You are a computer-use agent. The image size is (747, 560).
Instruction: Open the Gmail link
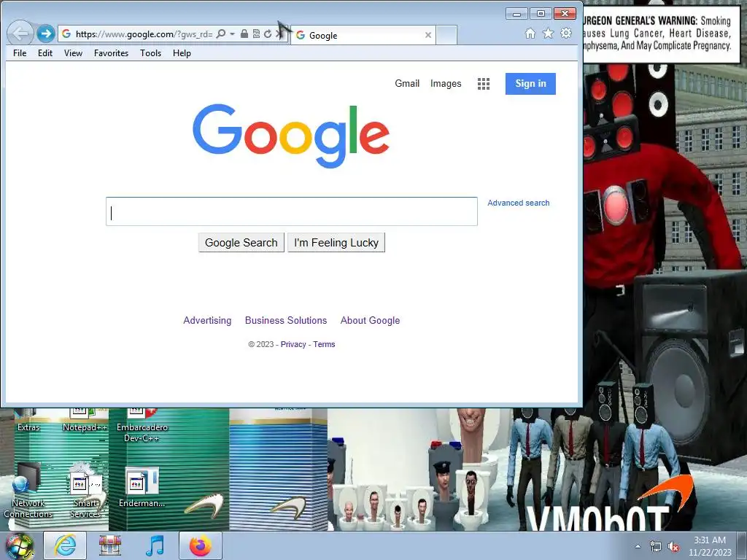(x=407, y=83)
